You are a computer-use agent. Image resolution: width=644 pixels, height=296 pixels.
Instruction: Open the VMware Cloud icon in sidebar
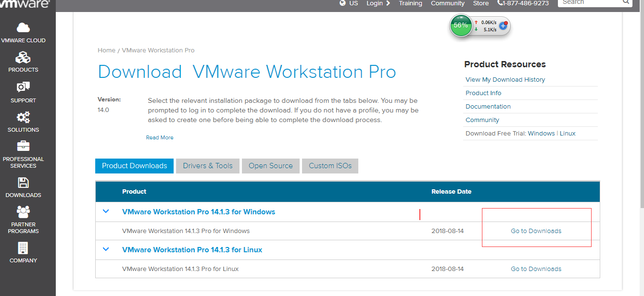tap(23, 28)
